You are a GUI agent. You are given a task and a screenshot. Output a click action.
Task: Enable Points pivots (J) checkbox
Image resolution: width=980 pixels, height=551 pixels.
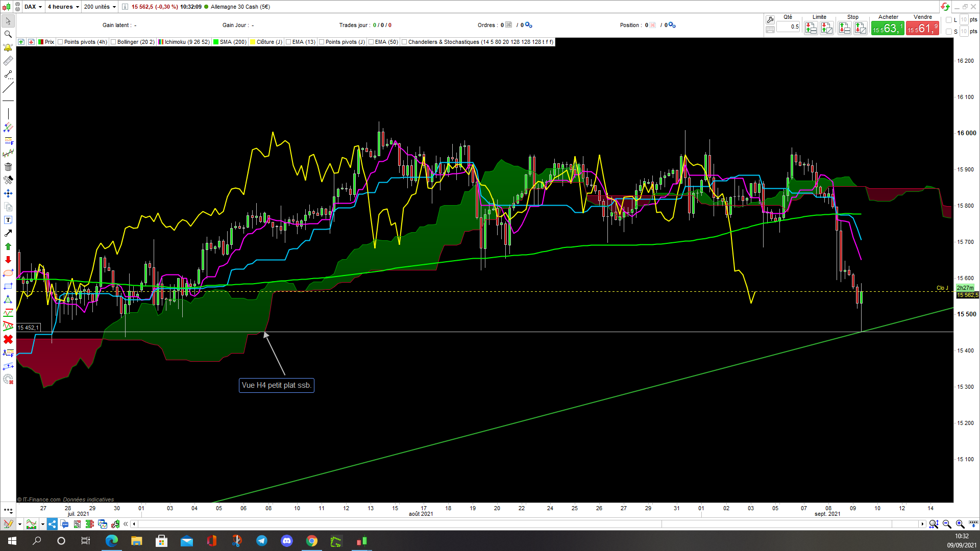pos(322,42)
